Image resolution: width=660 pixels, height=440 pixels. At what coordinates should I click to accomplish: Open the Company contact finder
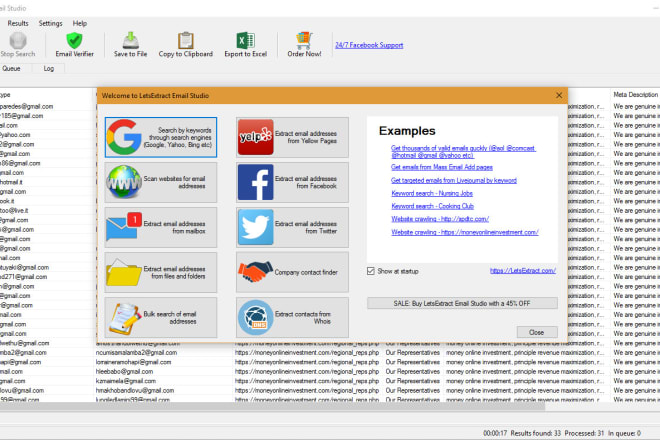pos(292,272)
